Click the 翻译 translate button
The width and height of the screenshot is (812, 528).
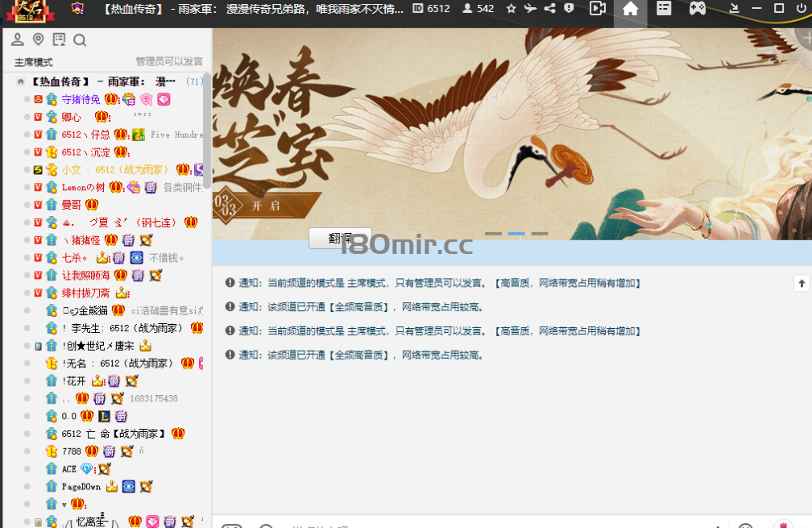pyautogui.click(x=340, y=239)
